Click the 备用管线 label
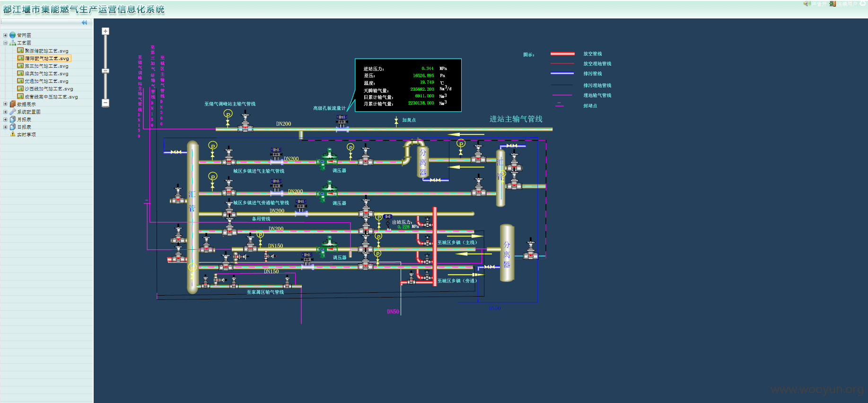 click(x=261, y=219)
